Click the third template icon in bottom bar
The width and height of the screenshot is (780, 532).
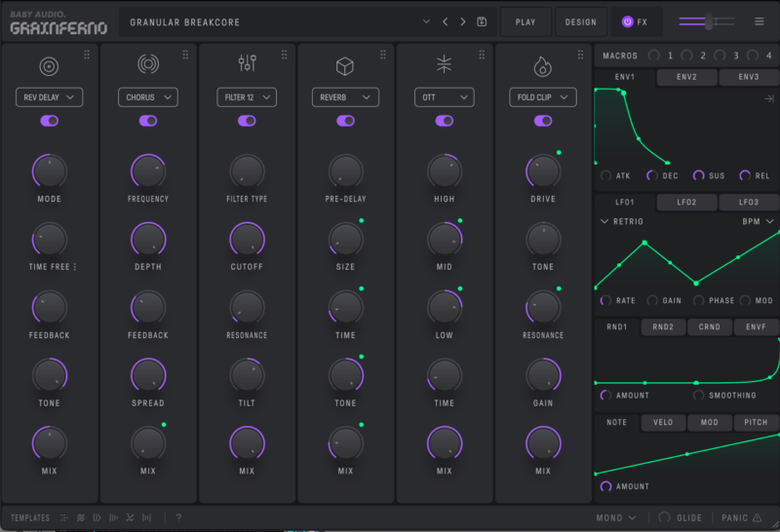click(97, 517)
